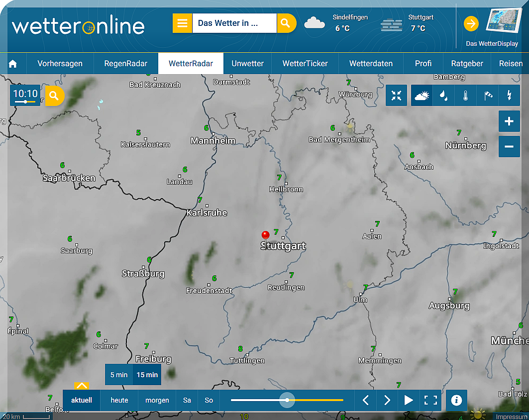This screenshot has height=420, width=529.
Task: Open Das WetterDisplay promotion link
Action: [492, 27]
